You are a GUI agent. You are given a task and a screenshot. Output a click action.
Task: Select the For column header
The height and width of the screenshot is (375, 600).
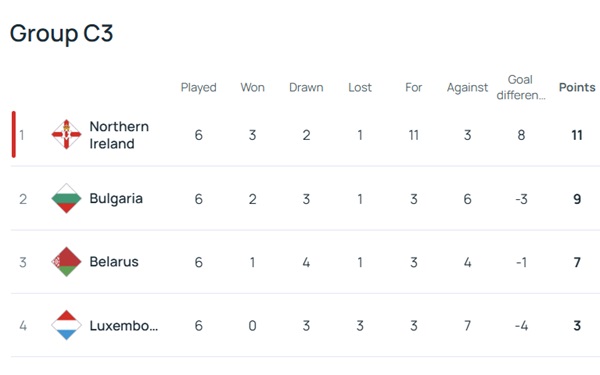click(414, 87)
